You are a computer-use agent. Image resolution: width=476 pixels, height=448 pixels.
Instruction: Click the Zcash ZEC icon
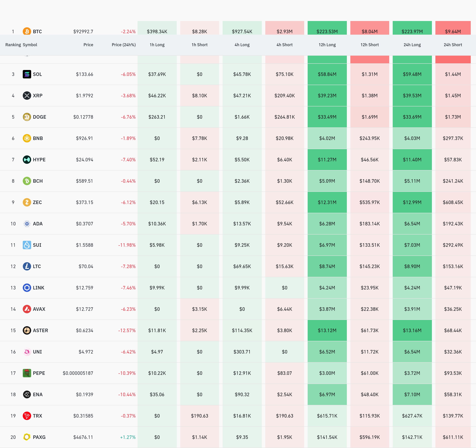[x=27, y=202]
